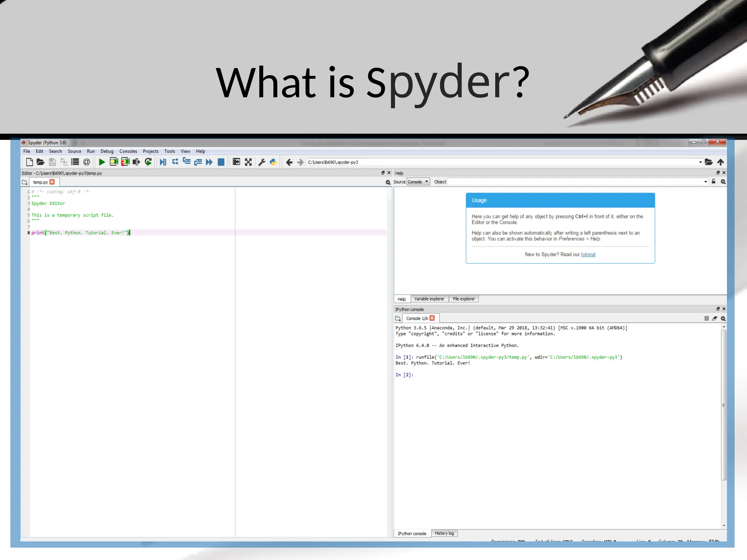Open IPython console options gear

(723, 318)
